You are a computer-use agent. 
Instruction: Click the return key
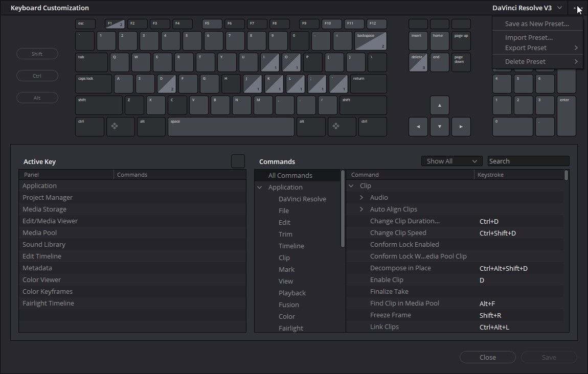pos(369,84)
